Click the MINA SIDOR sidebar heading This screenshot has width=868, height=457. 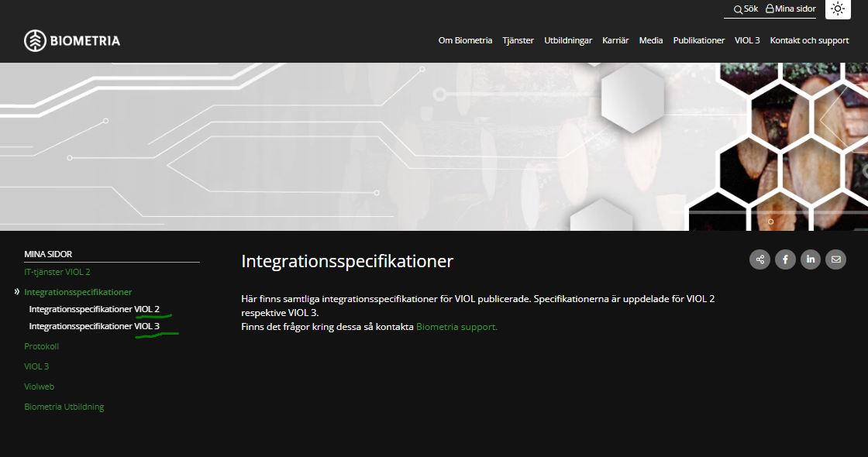point(48,254)
